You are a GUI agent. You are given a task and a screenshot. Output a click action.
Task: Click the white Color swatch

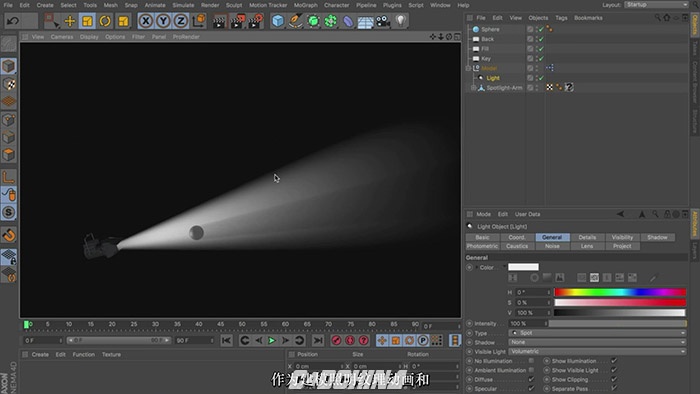coord(523,267)
